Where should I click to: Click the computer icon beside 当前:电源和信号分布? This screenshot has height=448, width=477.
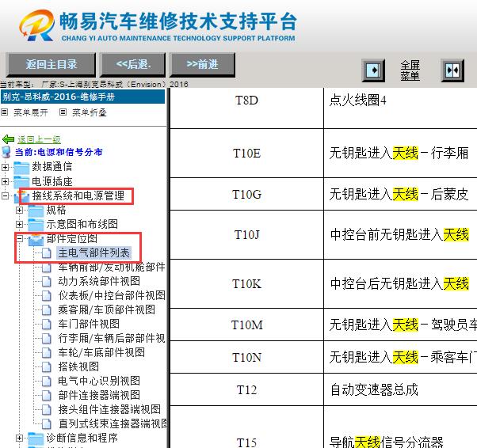tap(6, 152)
